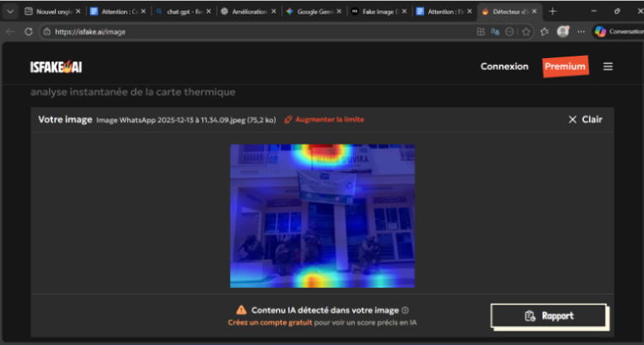
Task: Bookmark this page with star icon
Action: pos(526,31)
